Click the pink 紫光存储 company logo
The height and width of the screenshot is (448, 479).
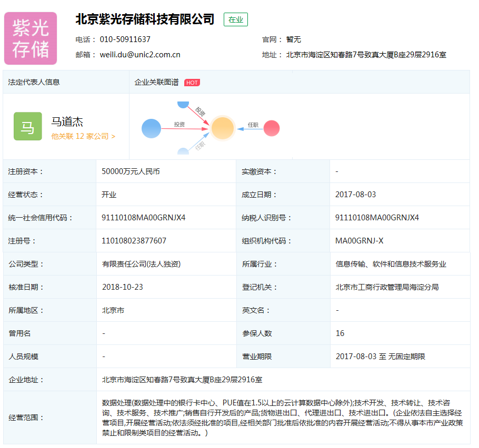coord(31,38)
